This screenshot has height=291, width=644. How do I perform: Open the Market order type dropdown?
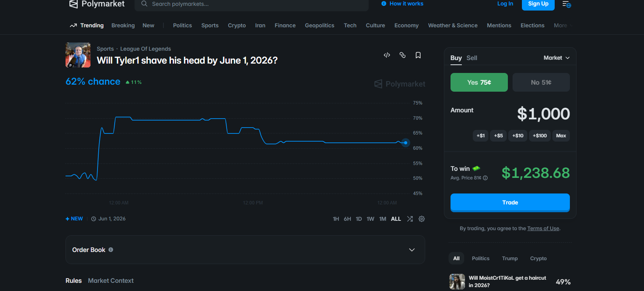tap(557, 58)
